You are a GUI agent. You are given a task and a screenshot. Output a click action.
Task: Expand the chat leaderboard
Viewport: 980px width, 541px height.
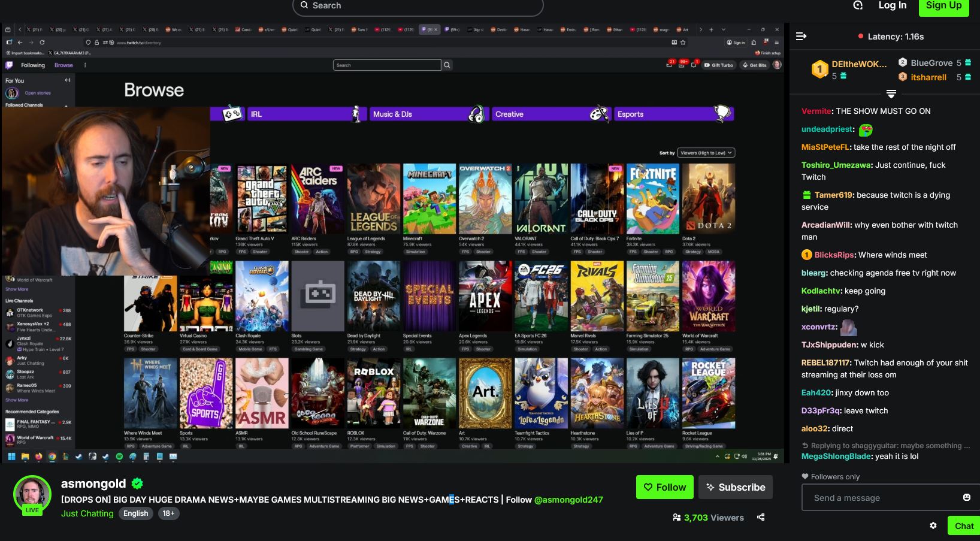click(891, 94)
